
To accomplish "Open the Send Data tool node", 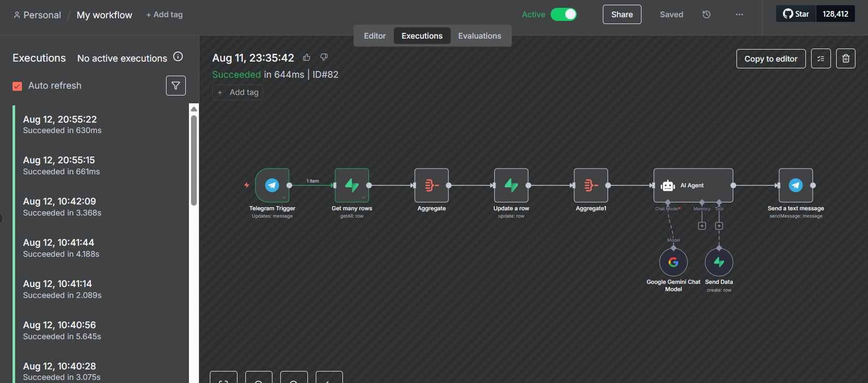I will (x=719, y=262).
